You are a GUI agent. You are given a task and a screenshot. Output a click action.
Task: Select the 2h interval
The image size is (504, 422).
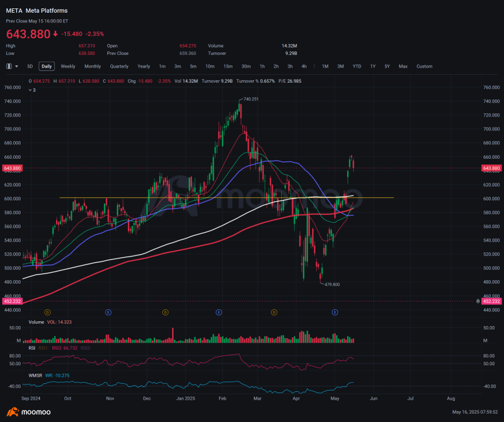(x=276, y=66)
